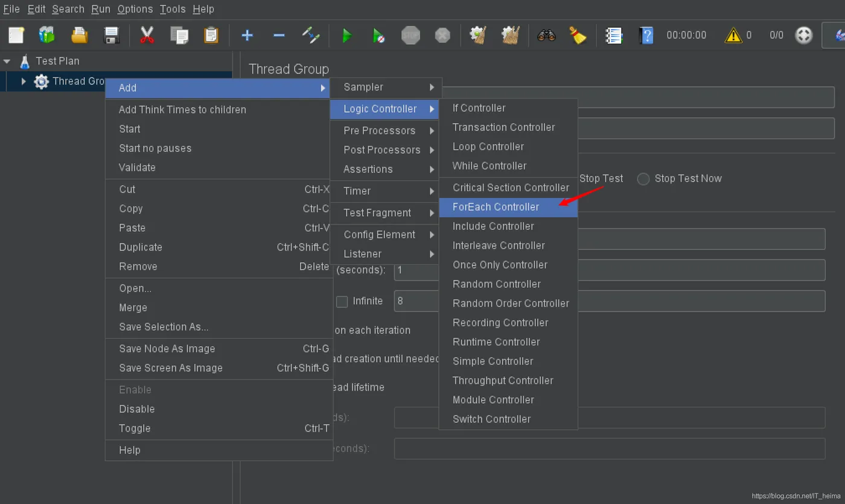Expand the Thread Group tree node arrow

(24, 81)
